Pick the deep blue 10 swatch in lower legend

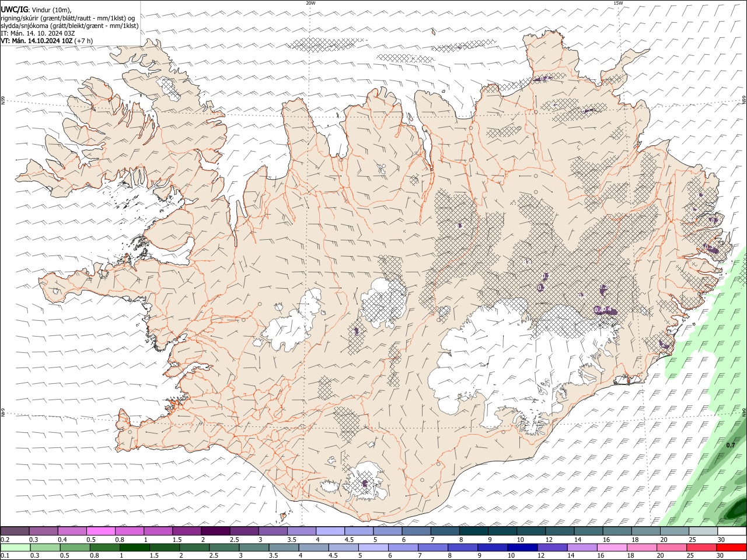522,547
